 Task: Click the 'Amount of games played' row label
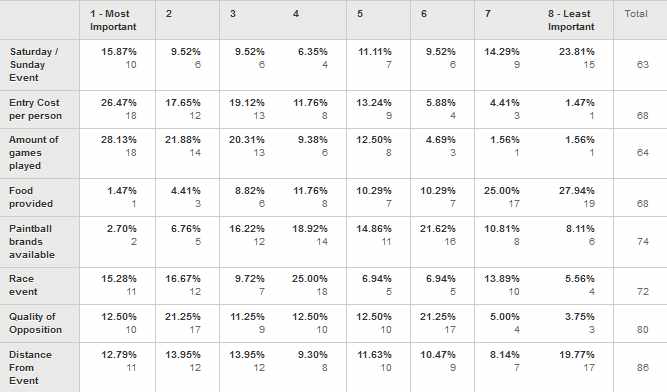[x=34, y=153]
